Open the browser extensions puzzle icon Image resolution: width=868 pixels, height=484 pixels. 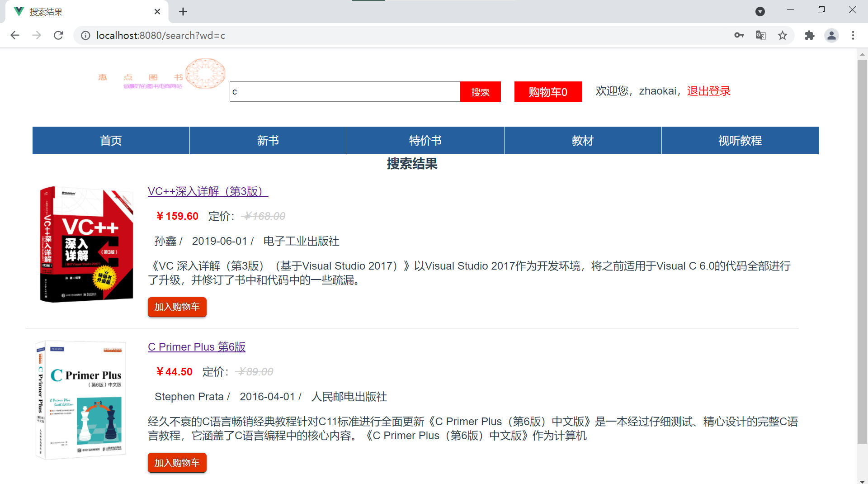coord(809,35)
